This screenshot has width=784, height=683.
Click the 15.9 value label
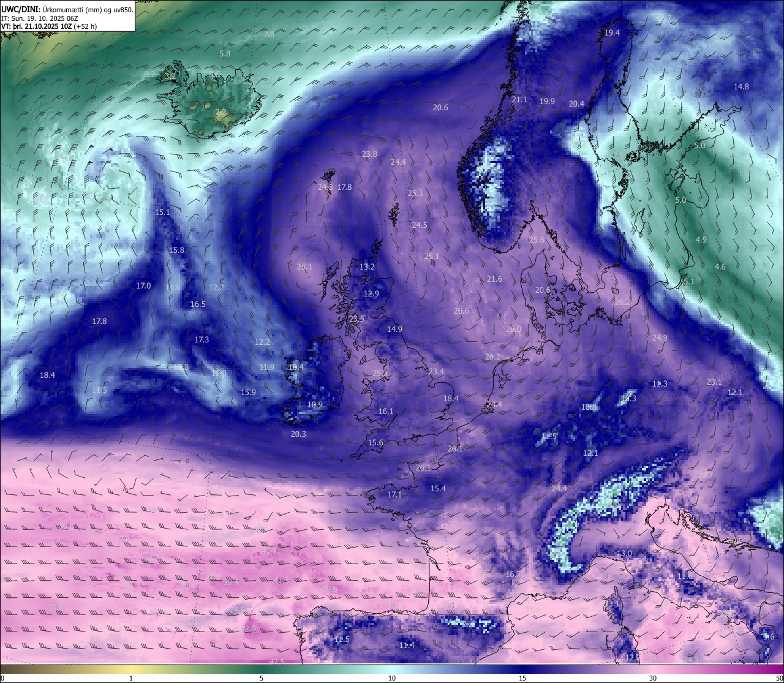click(248, 393)
